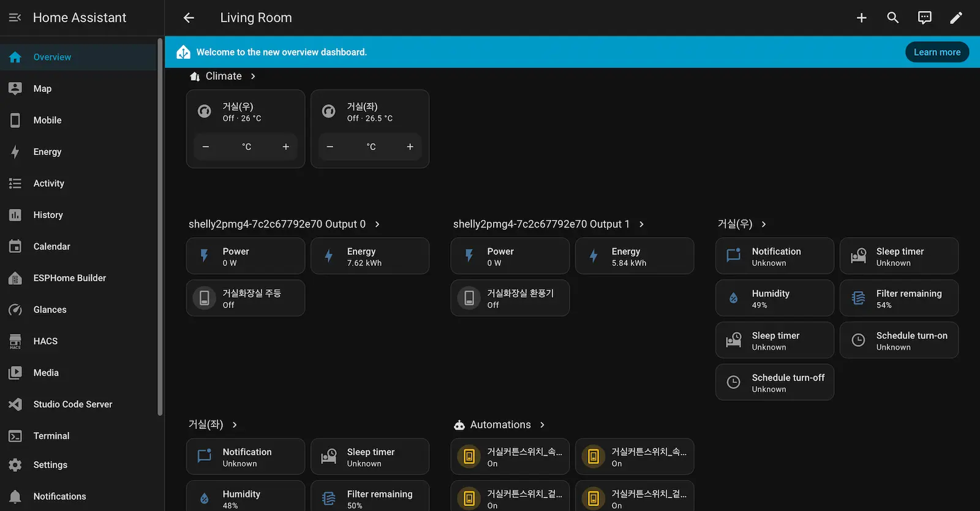Open the Sleep timer tile beside Schedule turn-on

click(x=775, y=340)
